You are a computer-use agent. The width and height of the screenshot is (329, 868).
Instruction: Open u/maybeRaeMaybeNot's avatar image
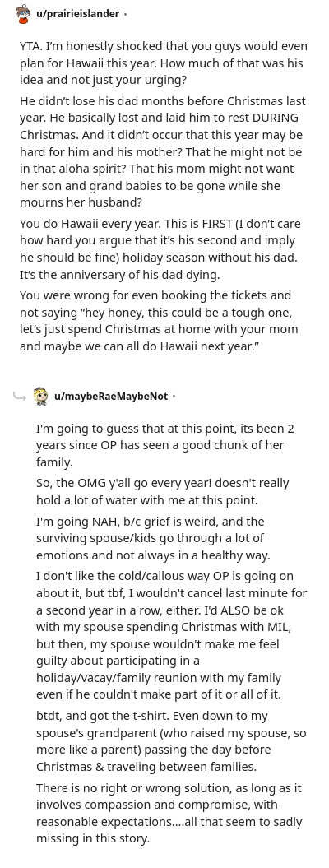coord(40,397)
